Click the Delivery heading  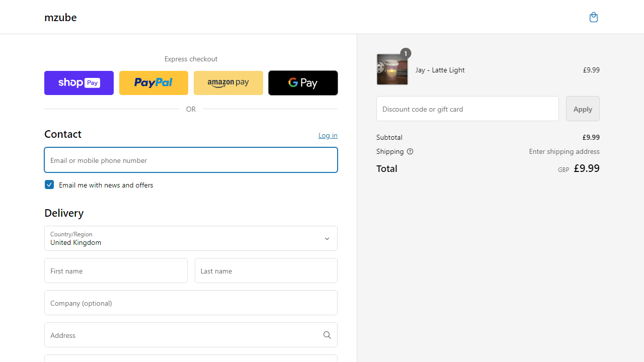tap(64, 213)
